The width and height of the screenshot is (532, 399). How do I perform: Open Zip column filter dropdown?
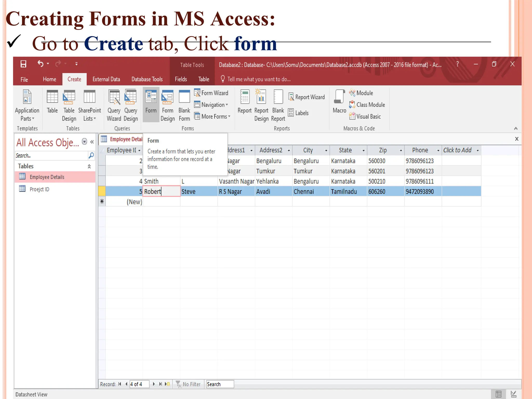[x=401, y=150]
